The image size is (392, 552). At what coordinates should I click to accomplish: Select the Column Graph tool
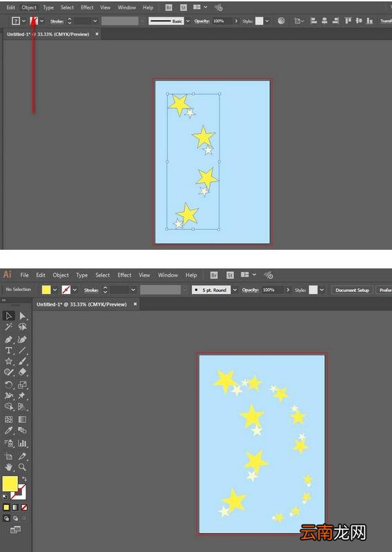point(22,443)
